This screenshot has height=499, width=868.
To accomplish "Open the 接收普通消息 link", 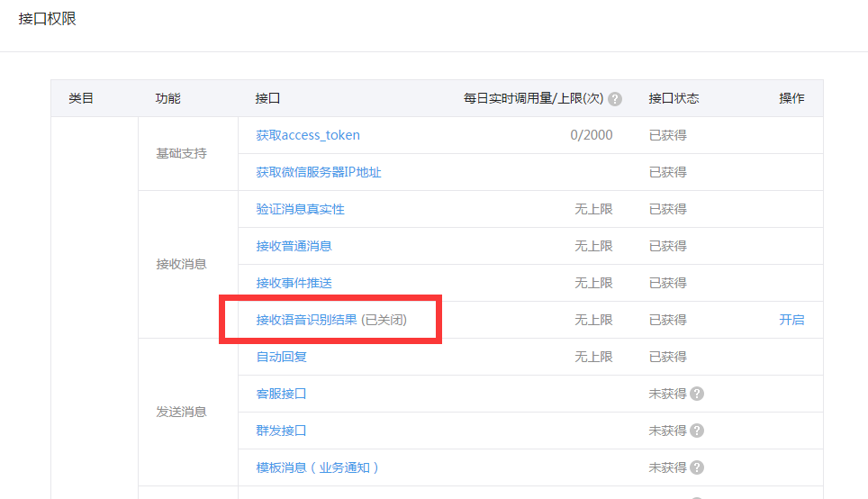I will (294, 246).
